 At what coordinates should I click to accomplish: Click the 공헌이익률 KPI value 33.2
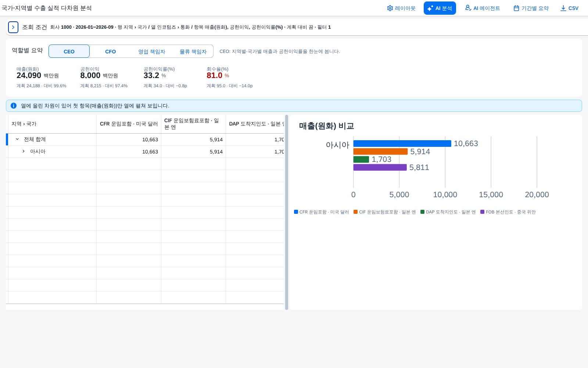[151, 75]
